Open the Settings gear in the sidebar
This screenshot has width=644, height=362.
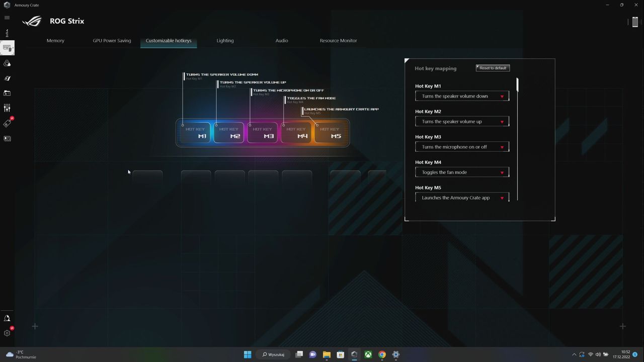pos(7,333)
